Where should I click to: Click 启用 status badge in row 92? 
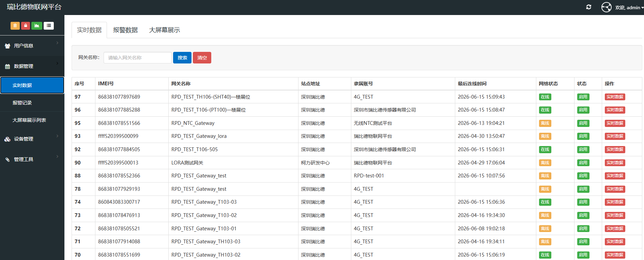(583, 149)
